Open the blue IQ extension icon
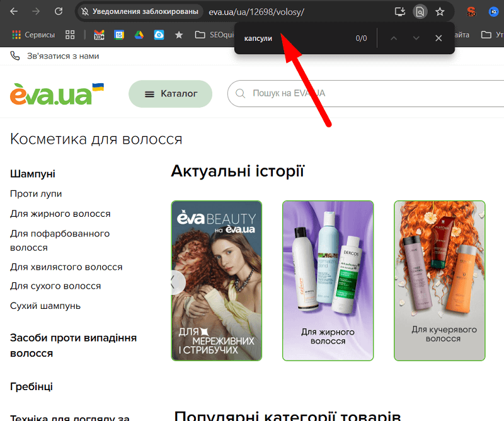 pos(493,11)
